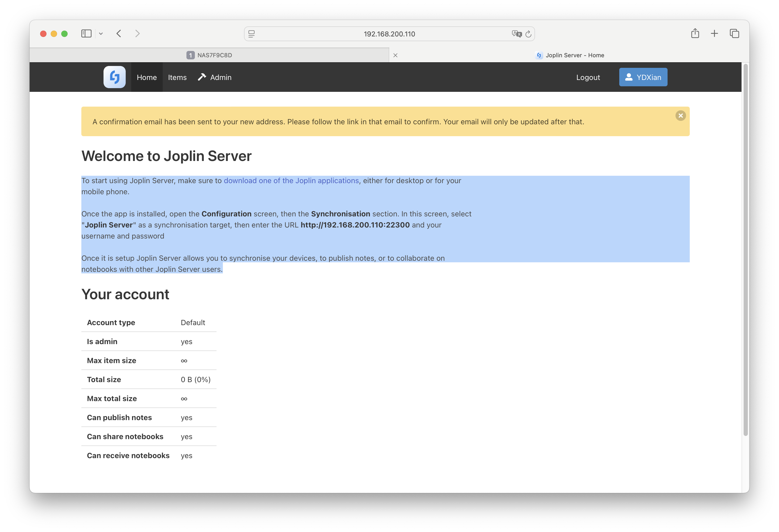This screenshot has height=532, width=779.
Task: Switch to the NAS7F9C8D tab
Action: tap(209, 55)
